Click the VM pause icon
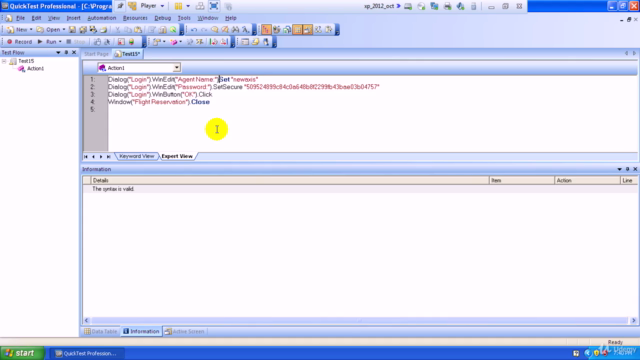 (x=178, y=6)
